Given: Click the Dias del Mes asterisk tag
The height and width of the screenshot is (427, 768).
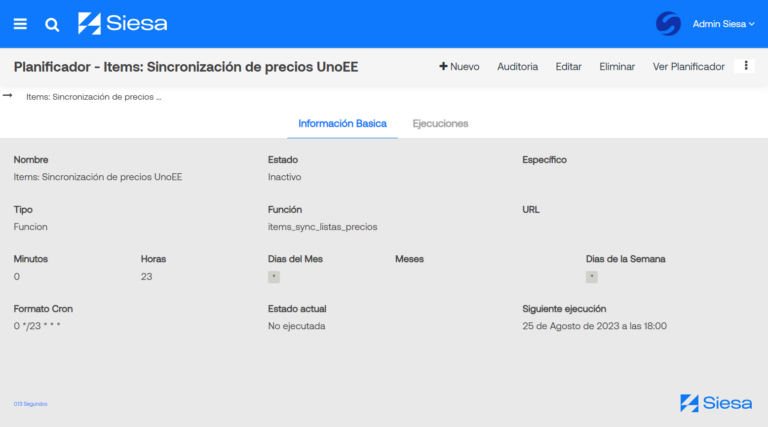Looking at the screenshot, I should (274, 277).
